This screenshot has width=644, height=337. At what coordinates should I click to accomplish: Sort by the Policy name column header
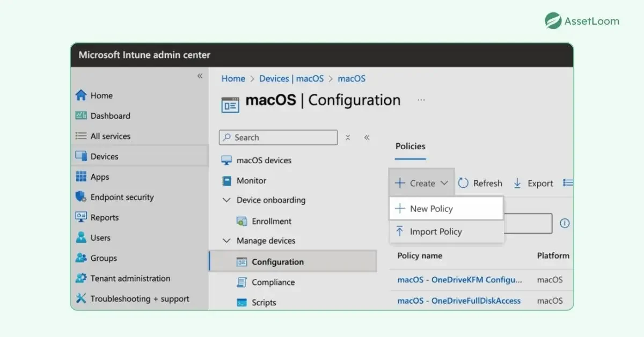(420, 255)
